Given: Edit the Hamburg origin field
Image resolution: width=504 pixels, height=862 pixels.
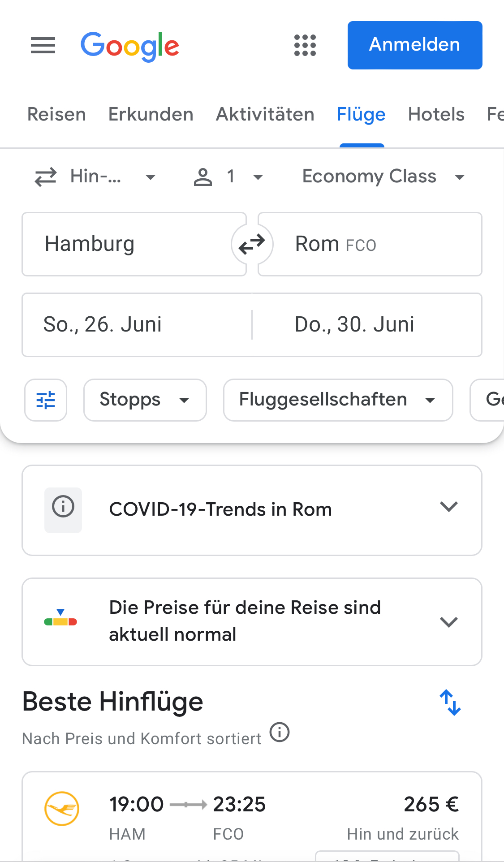Looking at the screenshot, I should pyautogui.click(x=134, y=245).
